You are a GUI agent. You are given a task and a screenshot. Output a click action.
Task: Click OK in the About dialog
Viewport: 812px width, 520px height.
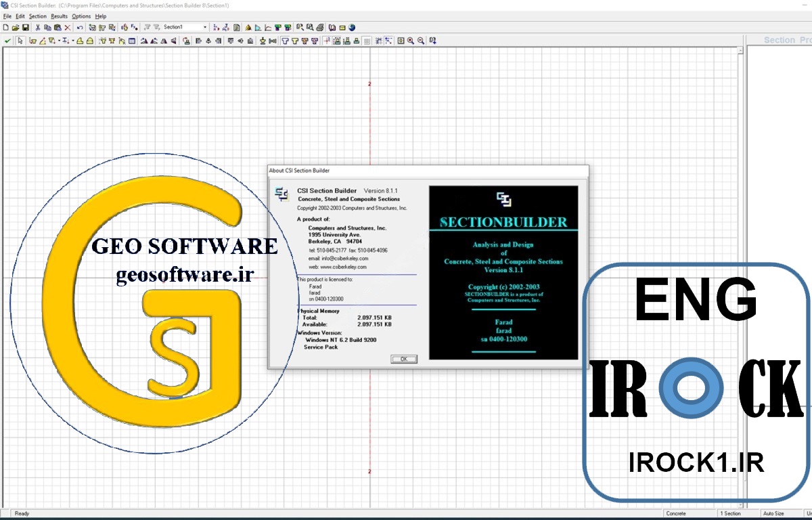coord(404,360)
